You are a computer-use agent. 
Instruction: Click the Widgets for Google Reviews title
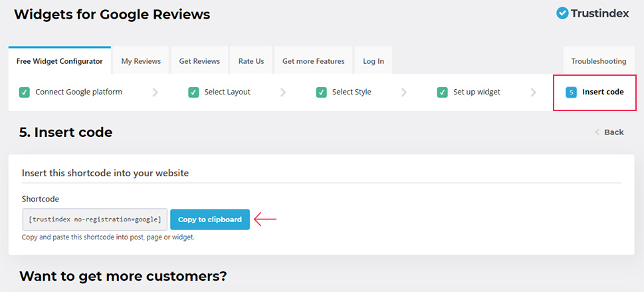112,15
